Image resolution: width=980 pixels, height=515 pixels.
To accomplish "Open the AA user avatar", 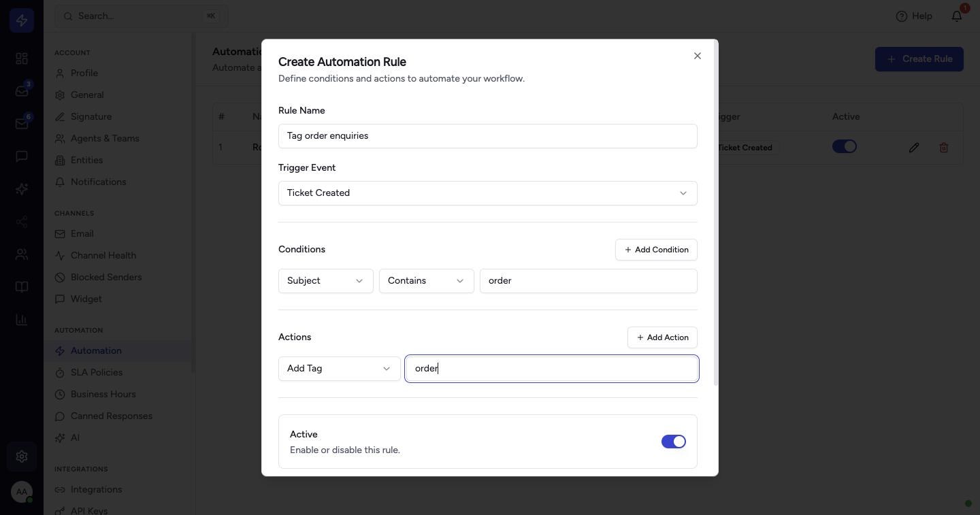I will tap(22, 491).
